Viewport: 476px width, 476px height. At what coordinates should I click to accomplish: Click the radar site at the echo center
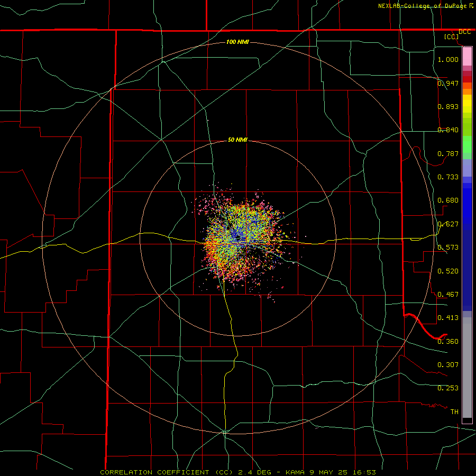(238, 237)
